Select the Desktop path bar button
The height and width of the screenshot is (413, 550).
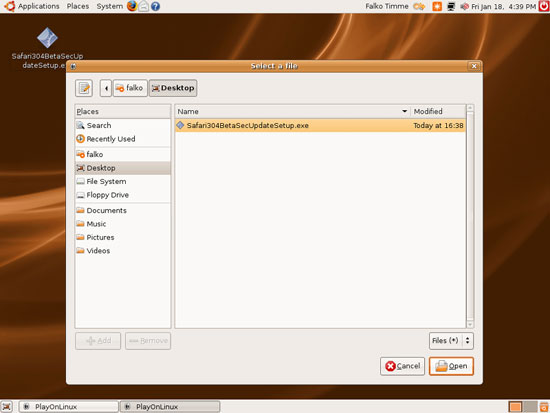pyautogui.click(x=173, y=88)
